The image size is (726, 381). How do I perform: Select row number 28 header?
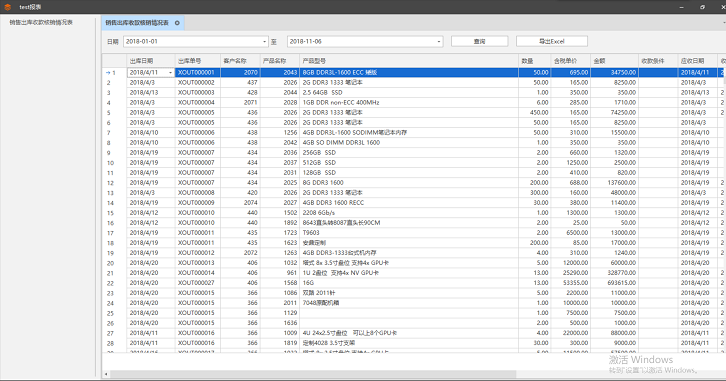click(114, 343)
